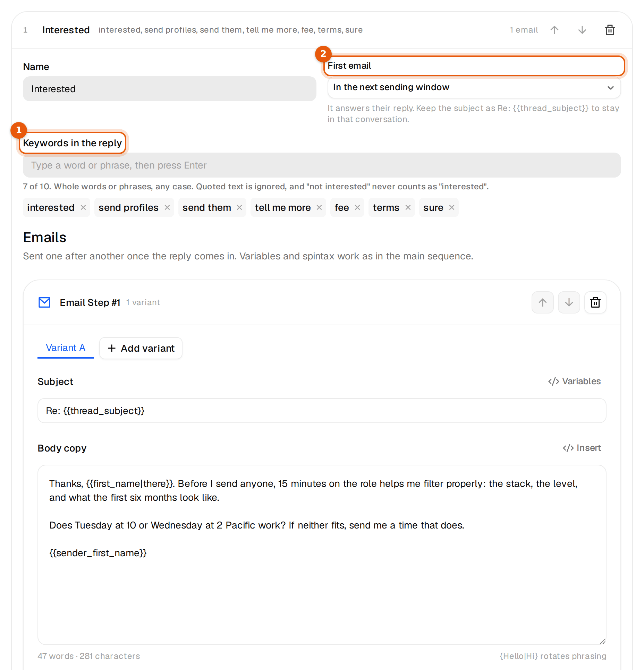The width and height of the screenshot is (644, 670).
Task: Grab the Body copy resize handle
Action: (x=603, y=641)
